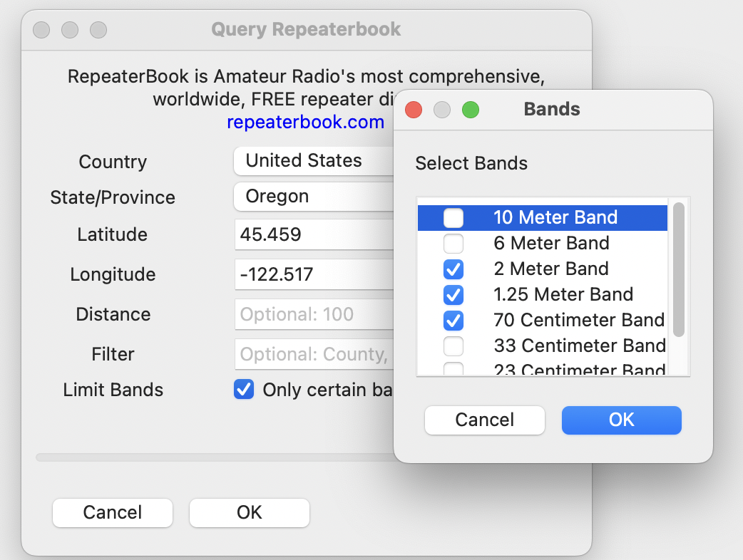Click the Bands dialog title

552,109
